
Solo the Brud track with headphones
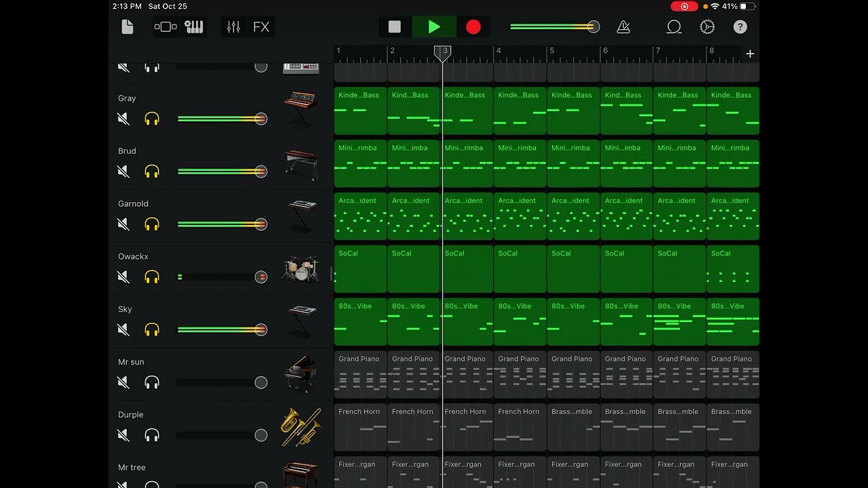pyautogui.click(x=152, y=171)
